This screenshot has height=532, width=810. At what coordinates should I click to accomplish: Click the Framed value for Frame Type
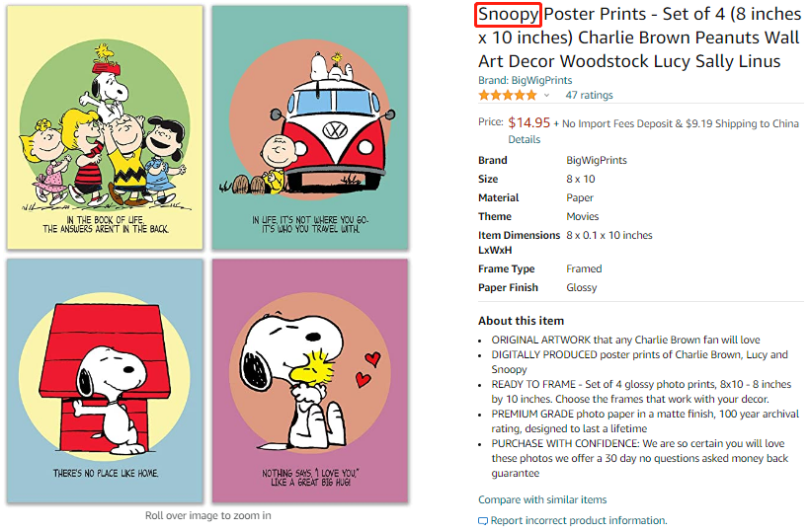[584, 268]
